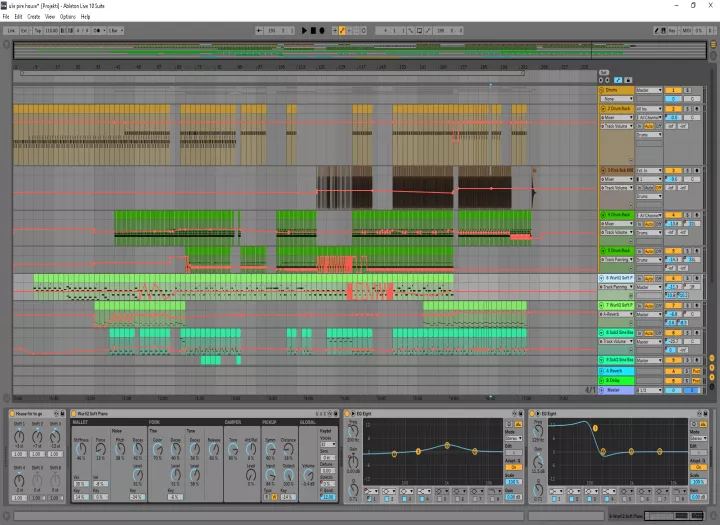Toggle track activator 6 on Wurli2 Soft P
Screen dimensions: 720x525
(x=673, y=278)
